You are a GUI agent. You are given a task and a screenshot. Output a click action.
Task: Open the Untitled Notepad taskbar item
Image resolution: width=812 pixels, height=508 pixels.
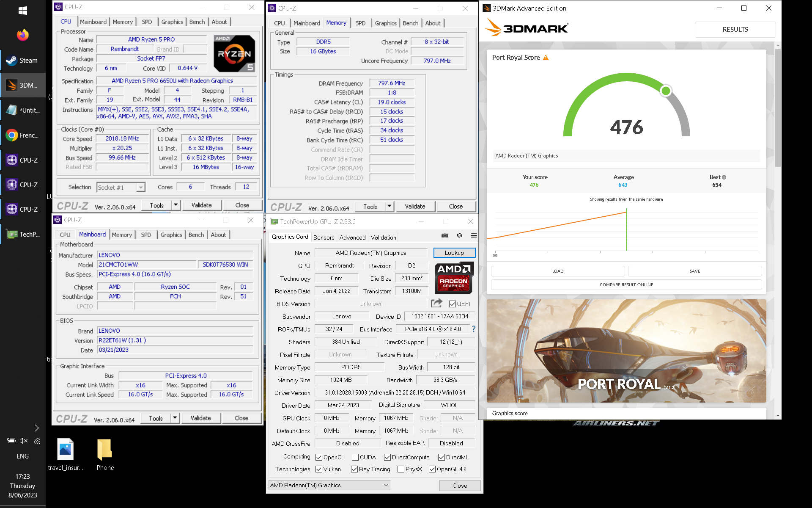pos(23,110)
